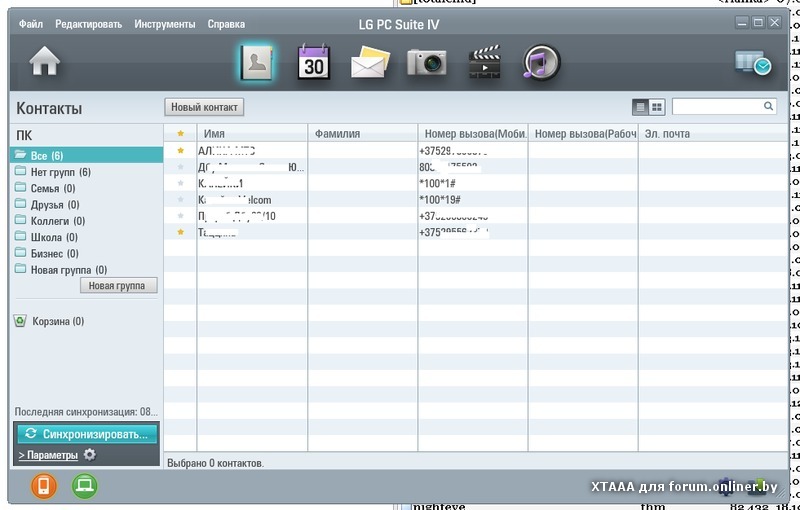Open the Music note icon
This screenshot has height=510, width=800.
[541, 63]
